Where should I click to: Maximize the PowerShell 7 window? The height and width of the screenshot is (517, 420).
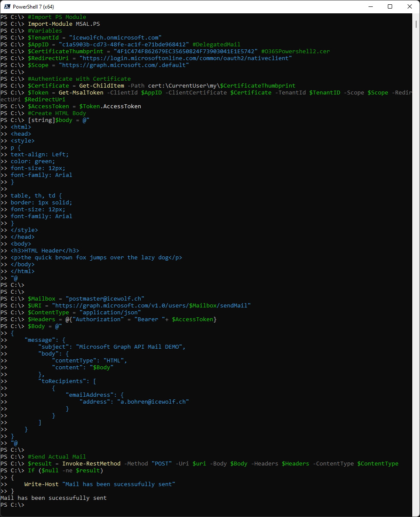[390, 6]
